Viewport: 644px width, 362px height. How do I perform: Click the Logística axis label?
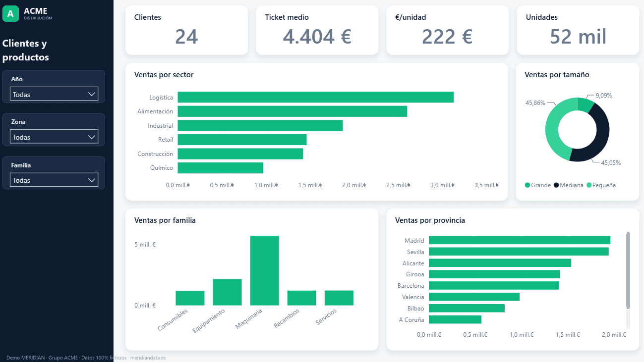(161, 98)
